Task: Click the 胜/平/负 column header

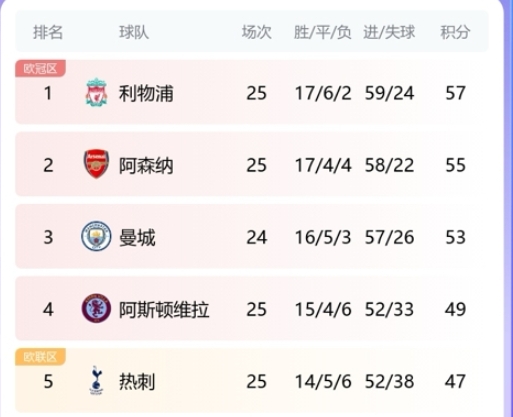Action: (x=322, y=32)
